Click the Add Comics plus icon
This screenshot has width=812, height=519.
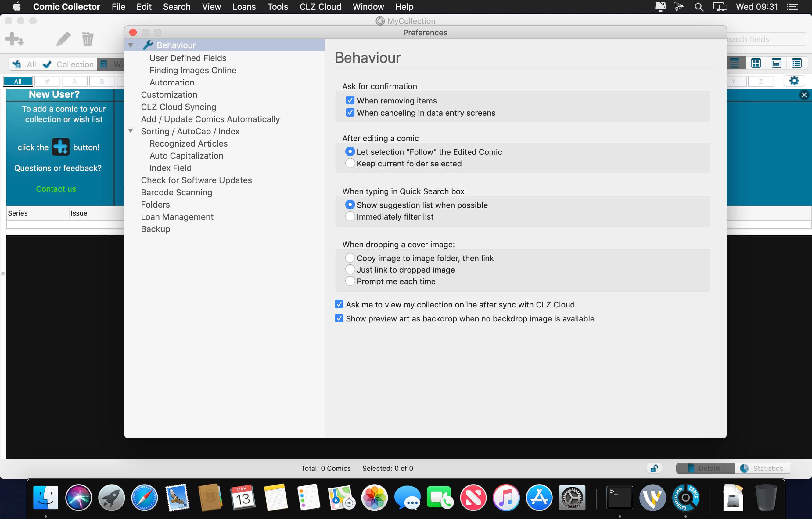click(x=14, y=39)
